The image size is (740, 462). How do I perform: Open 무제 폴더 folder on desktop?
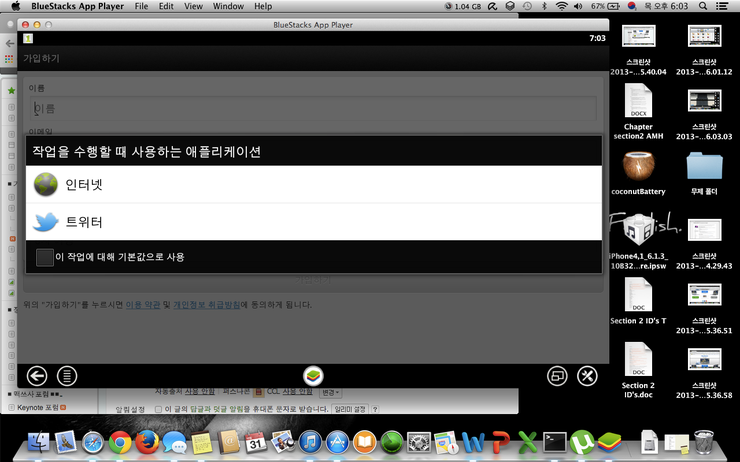click(704, 165)
